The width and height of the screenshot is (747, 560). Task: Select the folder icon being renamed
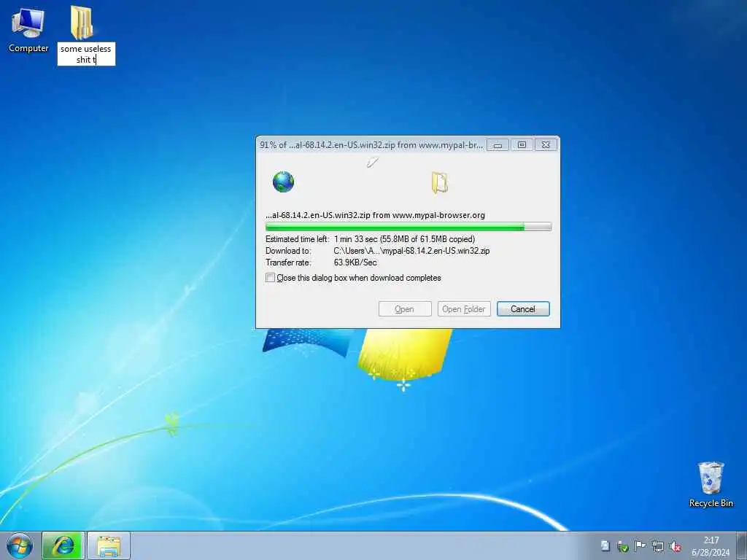point(82,23)
